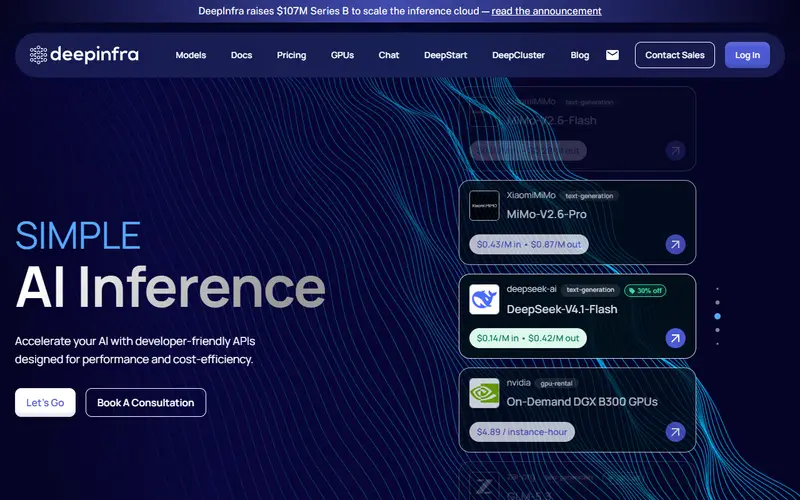Click the $4.89 / instance-hour price pill
The height and width of the screenshot is (500, 800).
522,432
